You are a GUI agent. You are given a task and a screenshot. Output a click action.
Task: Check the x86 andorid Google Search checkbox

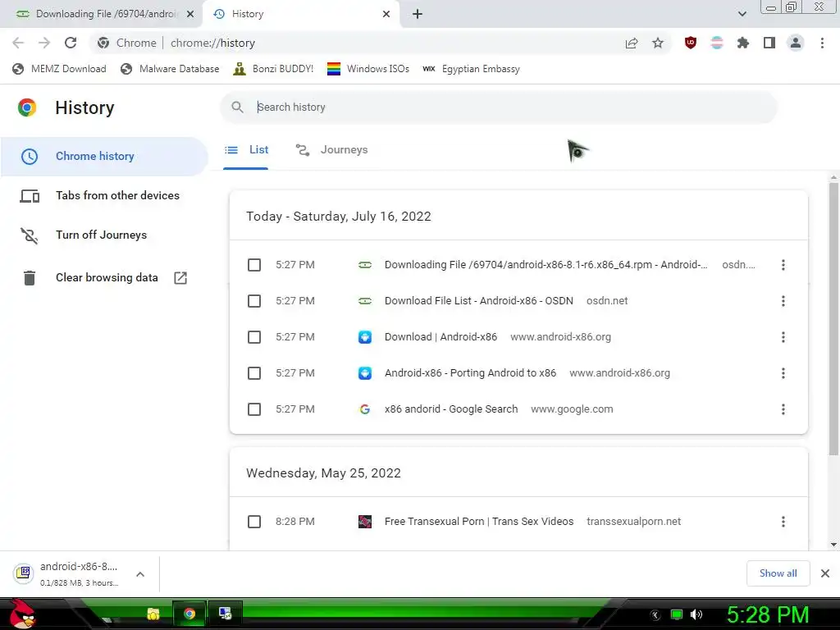click(254, 409)
